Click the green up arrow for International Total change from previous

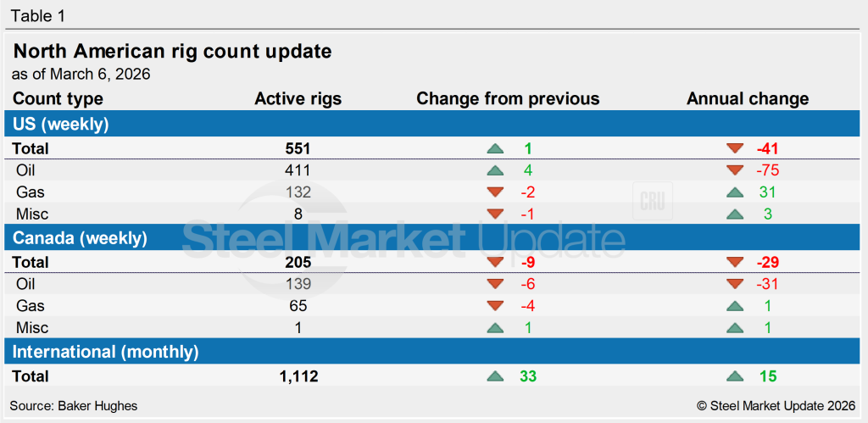pos(495,376)
